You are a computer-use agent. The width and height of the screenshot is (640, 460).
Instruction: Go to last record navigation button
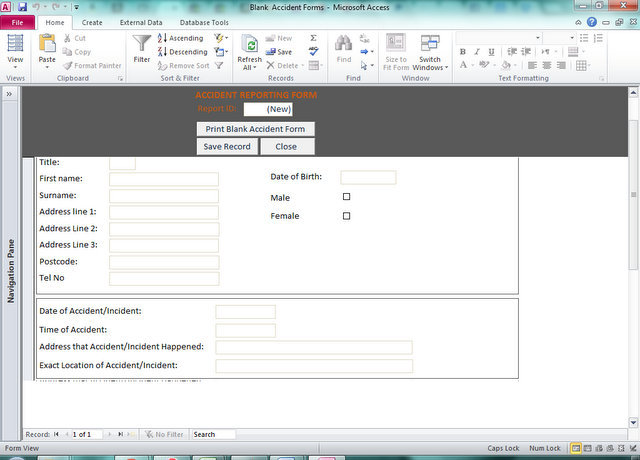coord(120,434)
